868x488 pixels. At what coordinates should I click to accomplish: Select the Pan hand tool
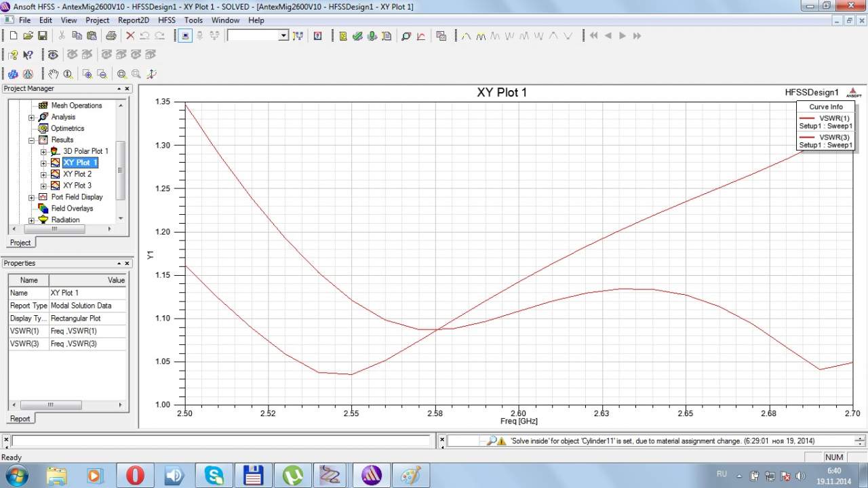54,74
